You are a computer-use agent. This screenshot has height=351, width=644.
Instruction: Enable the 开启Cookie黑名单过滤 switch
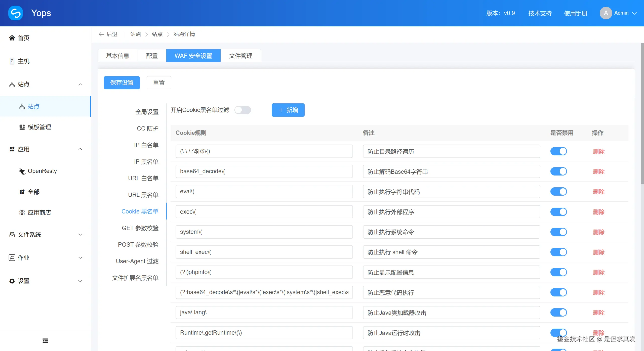(x=243, y=110)
